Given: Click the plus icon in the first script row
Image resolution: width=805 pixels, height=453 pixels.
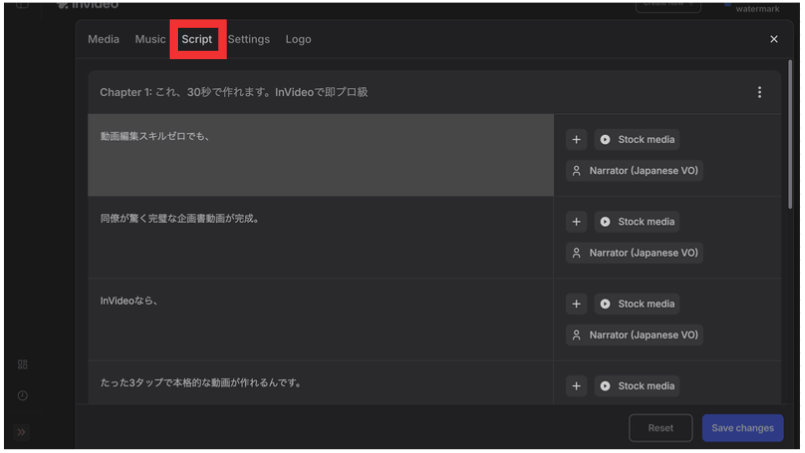Looking at the screenshot, I should (x=576, y=140).
